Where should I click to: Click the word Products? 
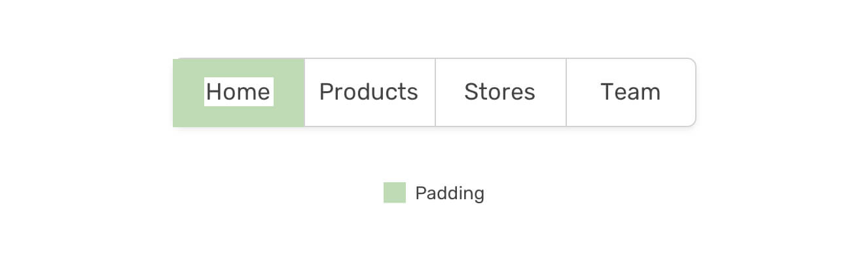pos(369,92)
